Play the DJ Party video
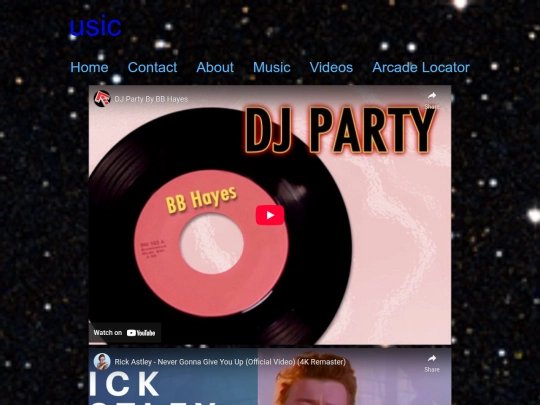Screen dimensions: 540x405 pos(270,215)
